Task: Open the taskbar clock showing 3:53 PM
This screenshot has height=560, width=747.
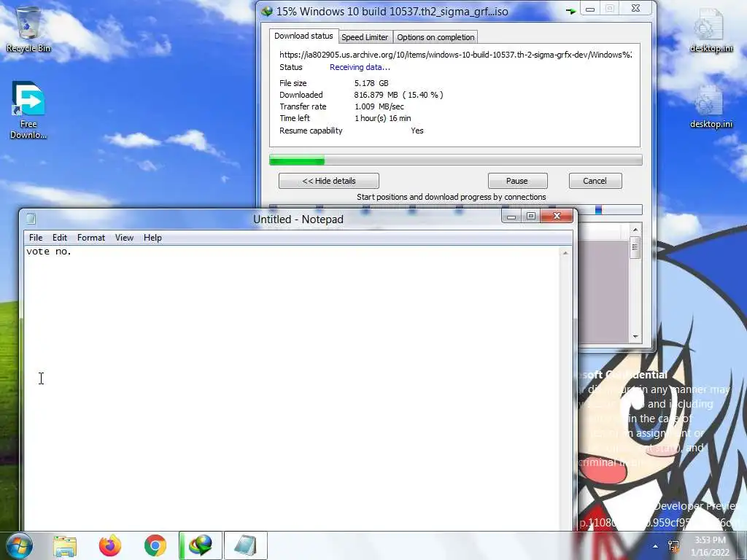Action: coord(710,546)
